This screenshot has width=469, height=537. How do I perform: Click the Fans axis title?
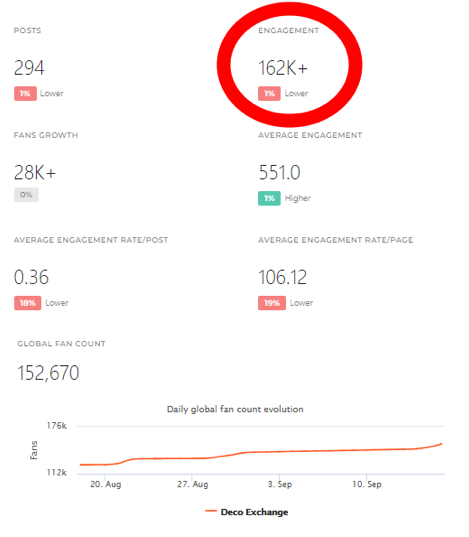34,450
